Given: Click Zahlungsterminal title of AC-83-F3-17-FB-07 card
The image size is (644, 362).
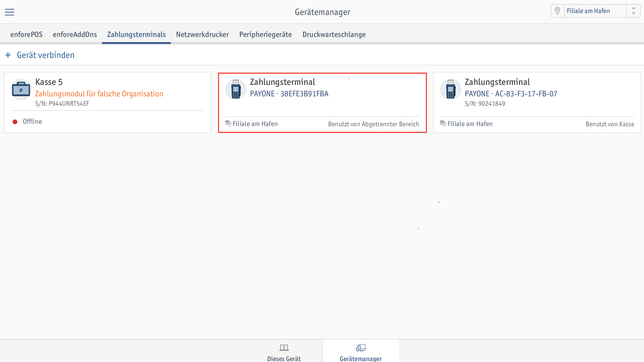Looking at the screenshot, I should click(497, 82).
